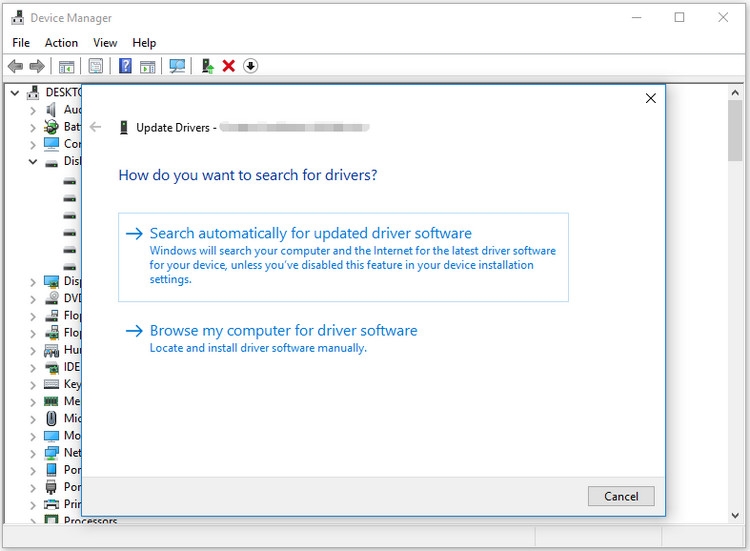This screenshot has width=750, height=551.
Task: Click the scrollbar up arrow in device tree
Action: 735,92
